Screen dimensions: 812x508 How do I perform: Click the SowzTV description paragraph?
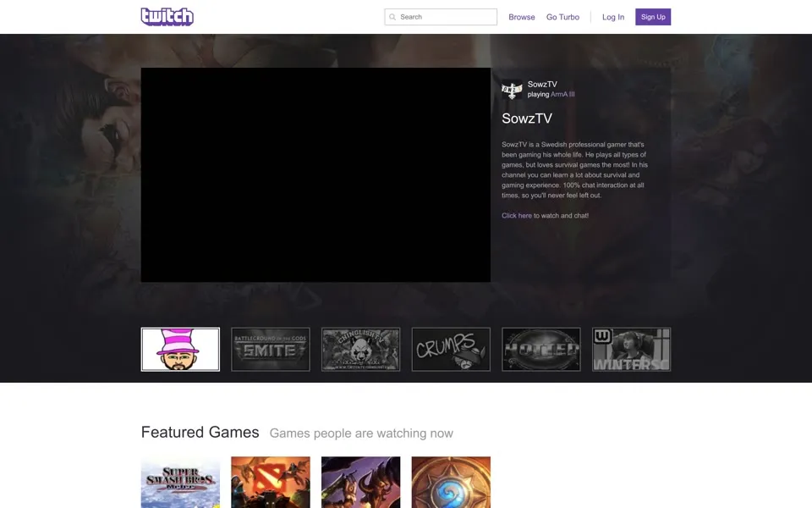point(575,170)
